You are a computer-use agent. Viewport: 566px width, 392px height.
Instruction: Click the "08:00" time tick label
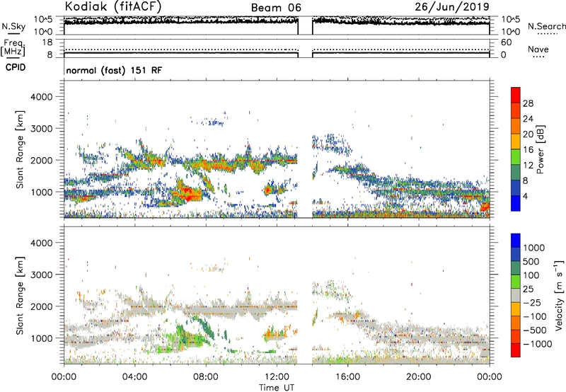pyautogui.click(x=206, y=377)
